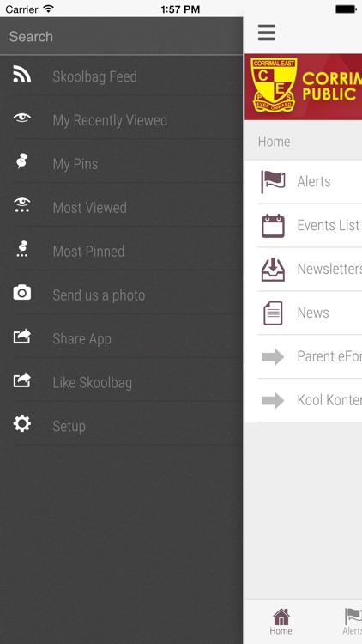Tap the Corrimal East school crest banner
This screenshot has height=644, width=362.
click(x=304, y=87)
